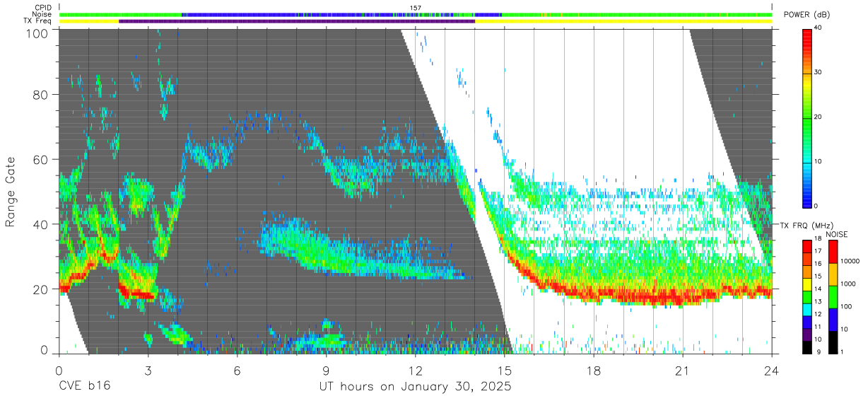Click the 80 label on the Range Gate axis
Screen dimensions: 868x401
tap(41, 95)
